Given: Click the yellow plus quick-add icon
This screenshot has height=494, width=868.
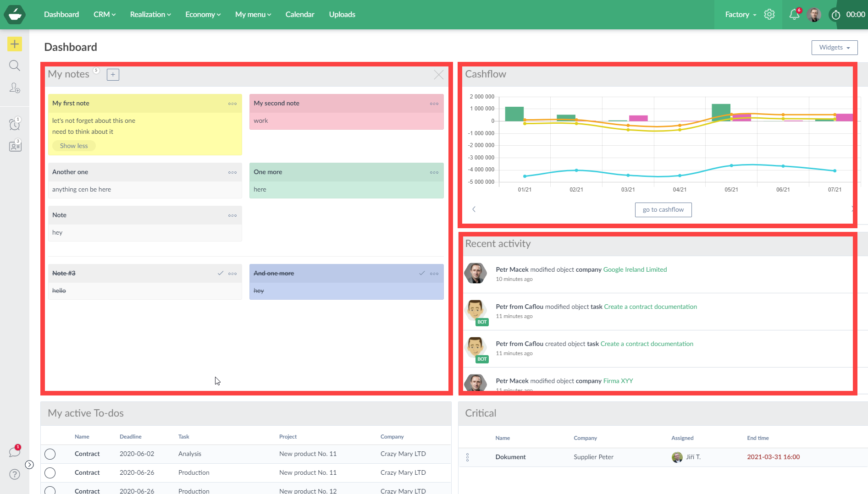Looking at the screenshot, I should (15, 44).
